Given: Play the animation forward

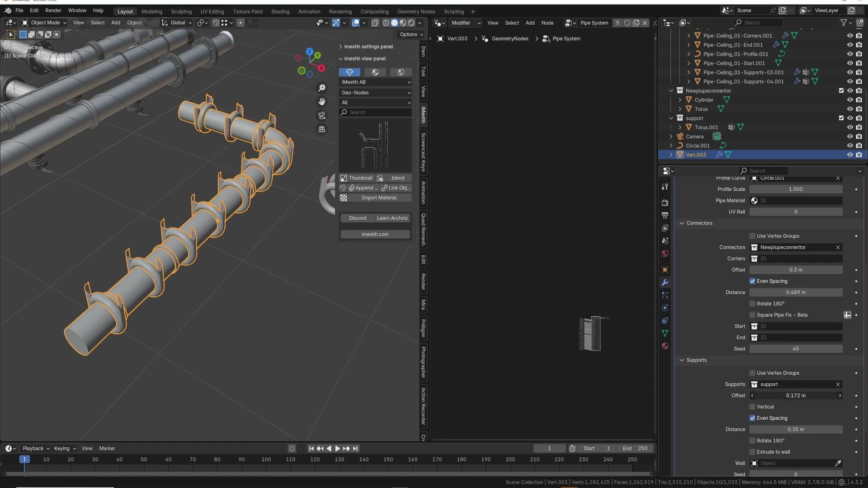Looking at the screenshot, I should click(x=337, y=449).
